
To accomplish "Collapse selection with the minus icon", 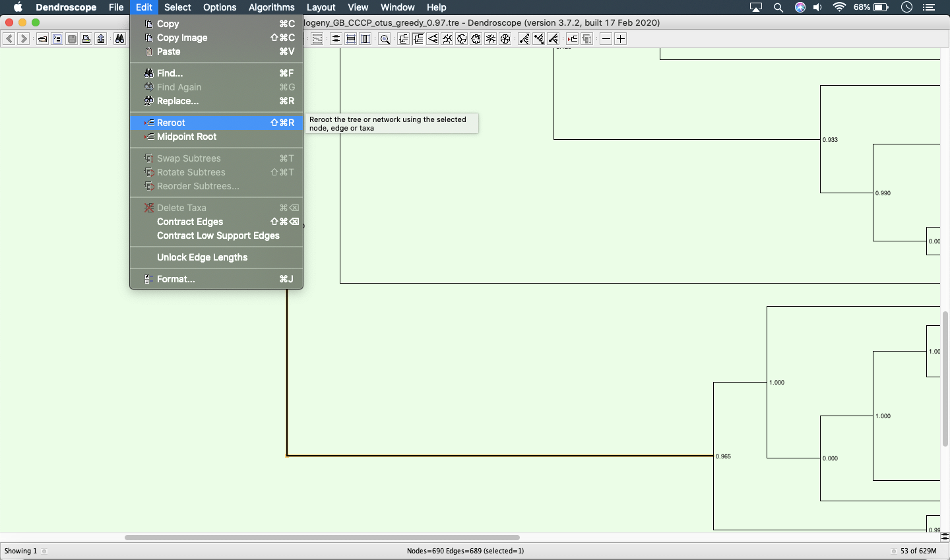I will [x=606, y=39].
